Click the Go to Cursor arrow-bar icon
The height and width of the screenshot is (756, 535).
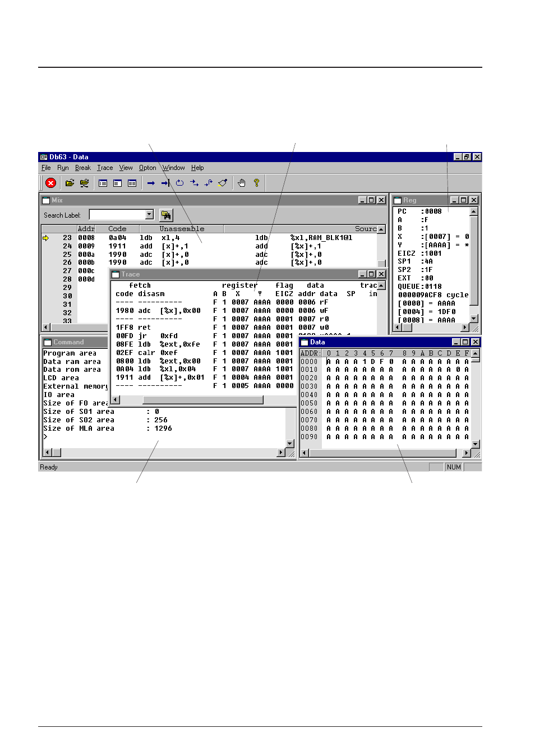click(x=165, y=183)
